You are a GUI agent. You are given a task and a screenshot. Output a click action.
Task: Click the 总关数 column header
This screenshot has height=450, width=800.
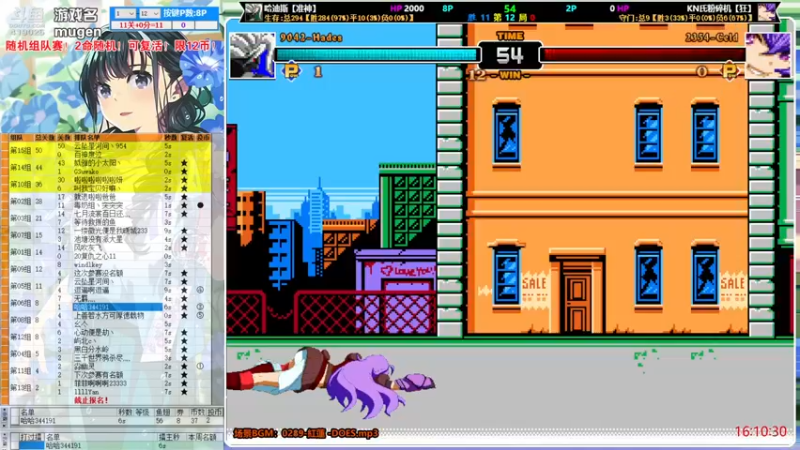(44, 138)
